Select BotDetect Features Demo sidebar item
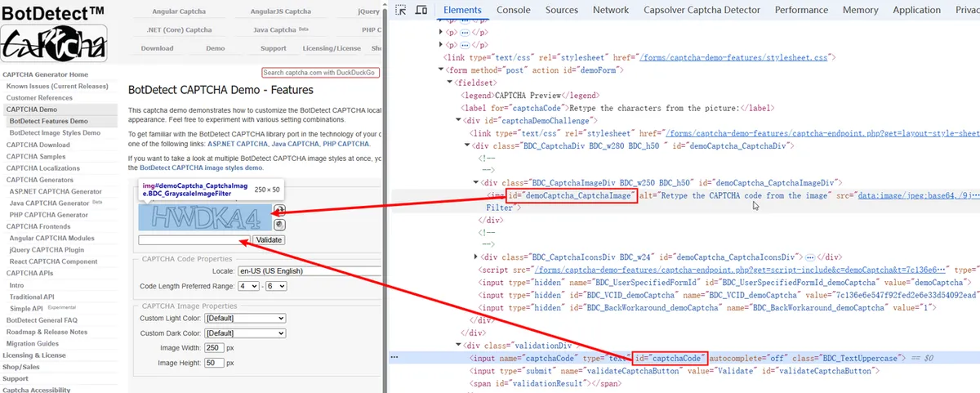Screen dimensions: 980x393 48,121
